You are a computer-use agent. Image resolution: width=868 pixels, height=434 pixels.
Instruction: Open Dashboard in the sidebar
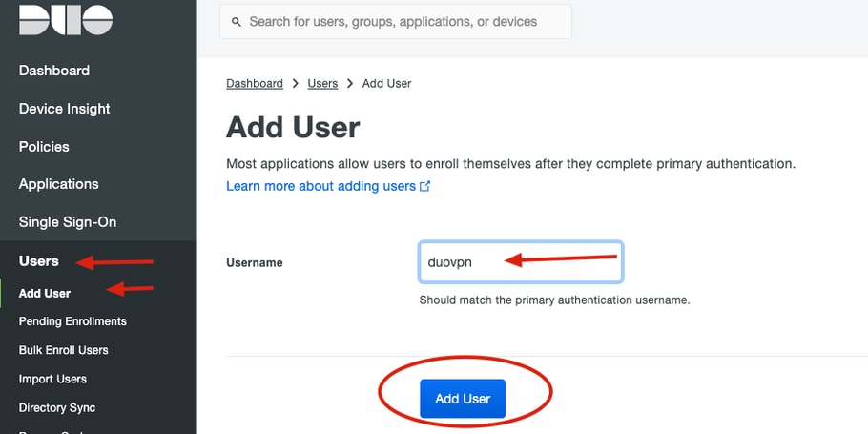(x=54, y=71)
